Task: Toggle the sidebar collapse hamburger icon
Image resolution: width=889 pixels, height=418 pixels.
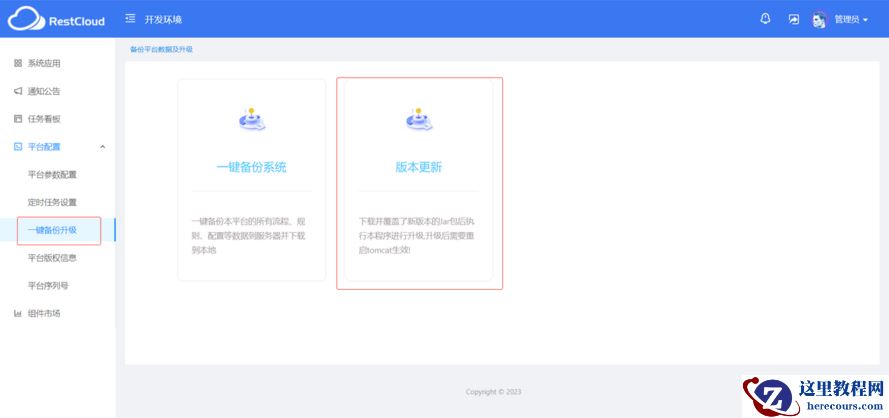Action: pos(130,19)
